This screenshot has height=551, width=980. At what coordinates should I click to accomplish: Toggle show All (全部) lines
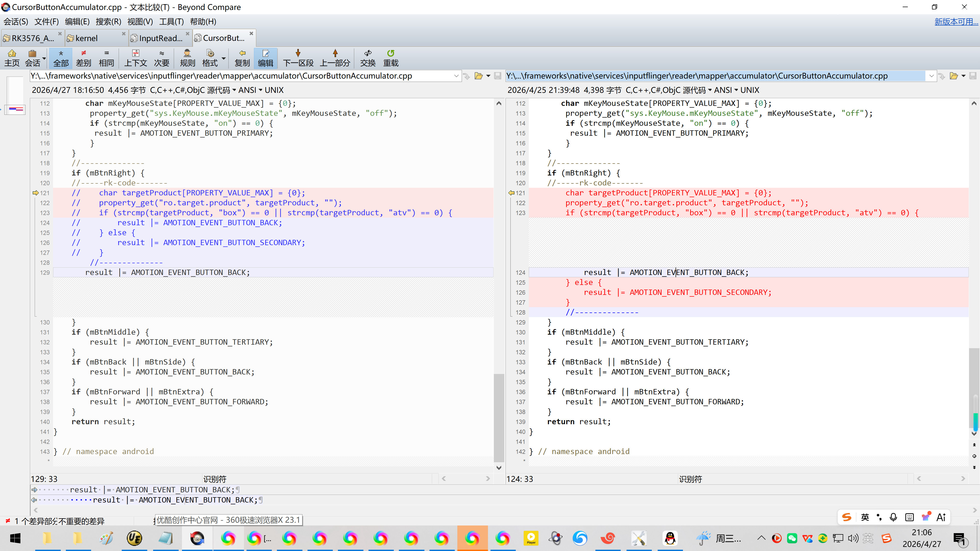point(61,58)
